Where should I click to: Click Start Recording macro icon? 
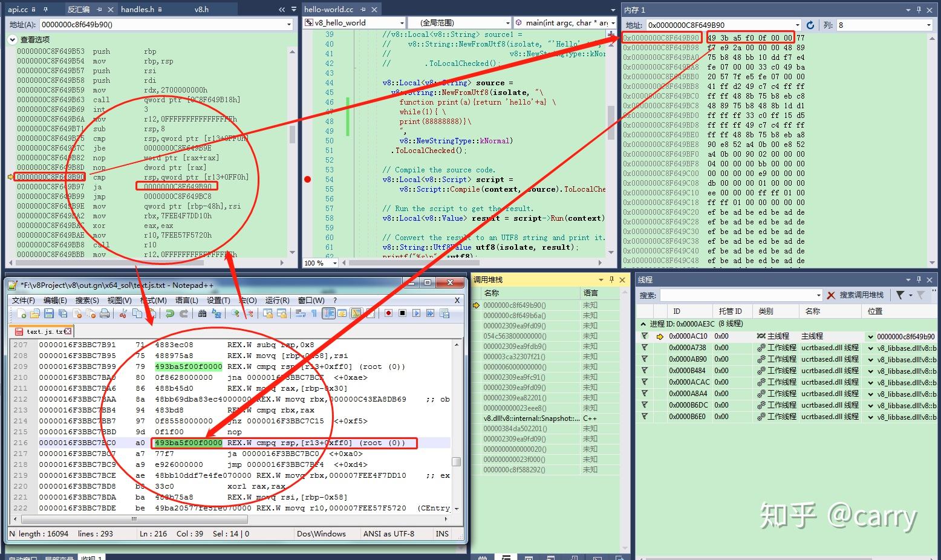tap(388, 313)
